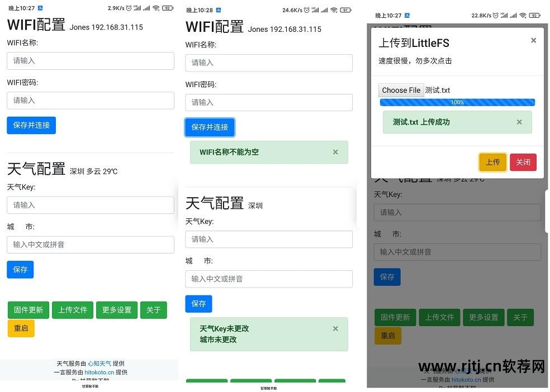Open the 心知天气 weather service link
This screenshot has height=392, width=550.
(99, 364)
